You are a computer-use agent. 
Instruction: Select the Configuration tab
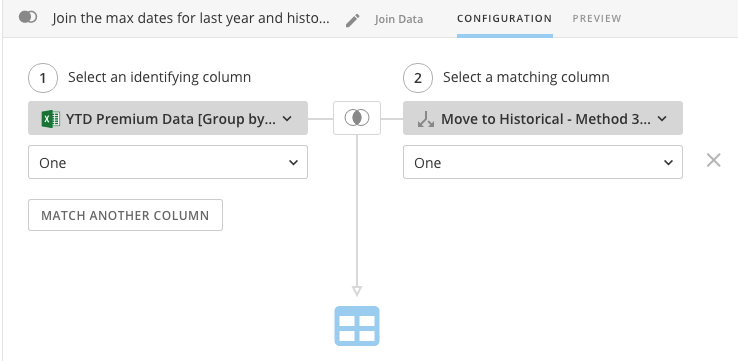click(x=505, y=18)
